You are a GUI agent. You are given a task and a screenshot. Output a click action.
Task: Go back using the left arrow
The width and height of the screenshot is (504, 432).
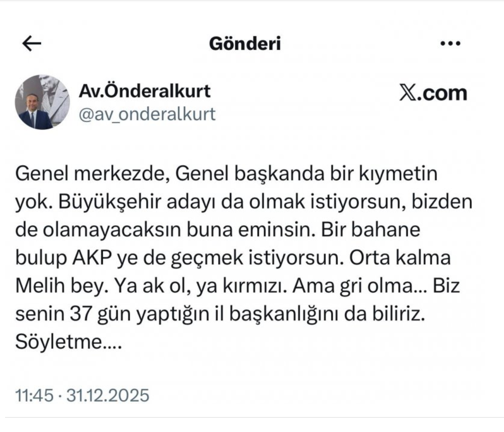tap(32, 44)
